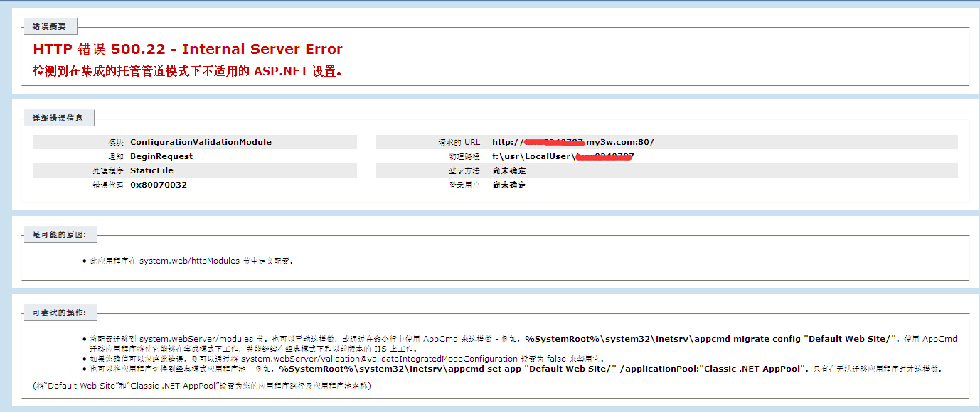Click the red ASP.NET settings error description
Image resolution: width=980 pixels, height=412 pixels.
[188, 71]
